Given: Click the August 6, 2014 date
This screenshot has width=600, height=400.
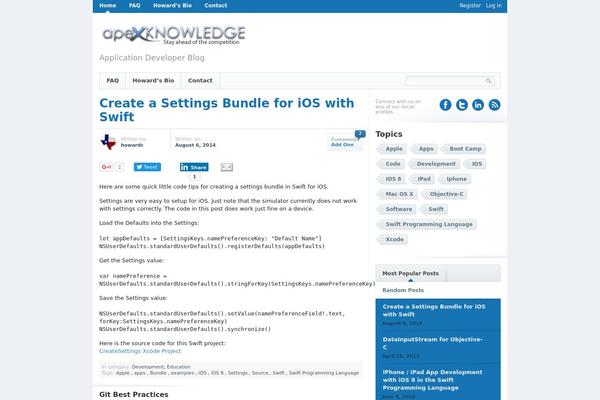Looking at the screenshot, I should [195, 145].
